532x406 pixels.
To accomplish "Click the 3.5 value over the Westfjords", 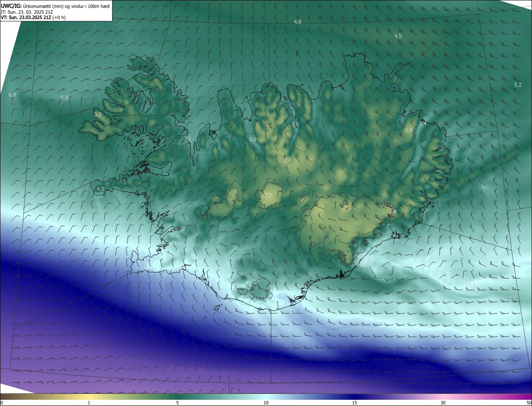I will (98, 114).
